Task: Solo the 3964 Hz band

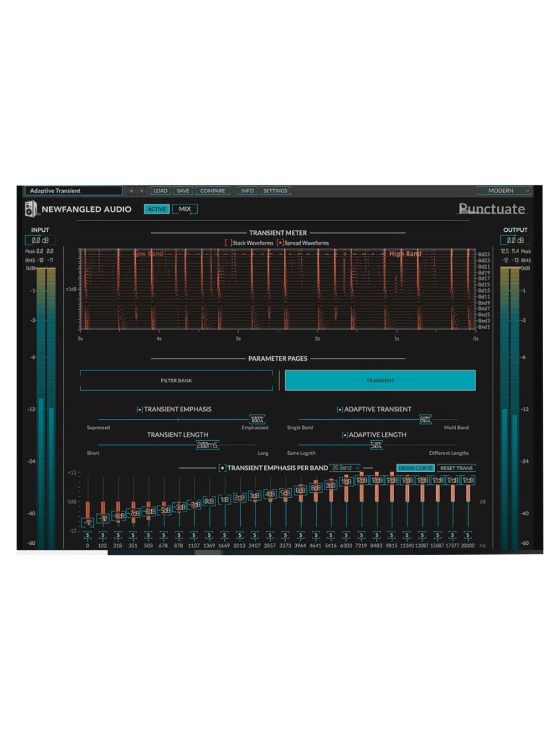Action: point(300,535)
